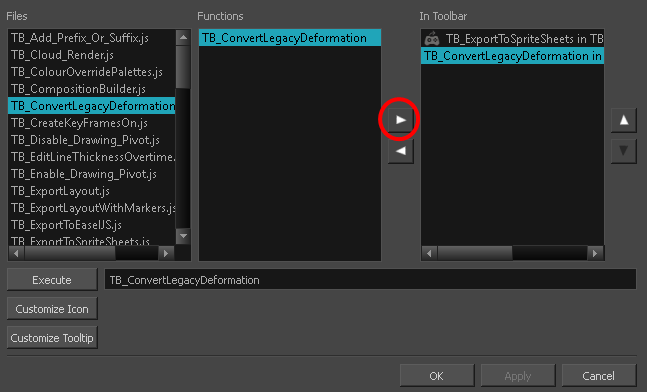Screen dimensions: 647x392
Task: Click the function name input field
Action: coord(370,279)
